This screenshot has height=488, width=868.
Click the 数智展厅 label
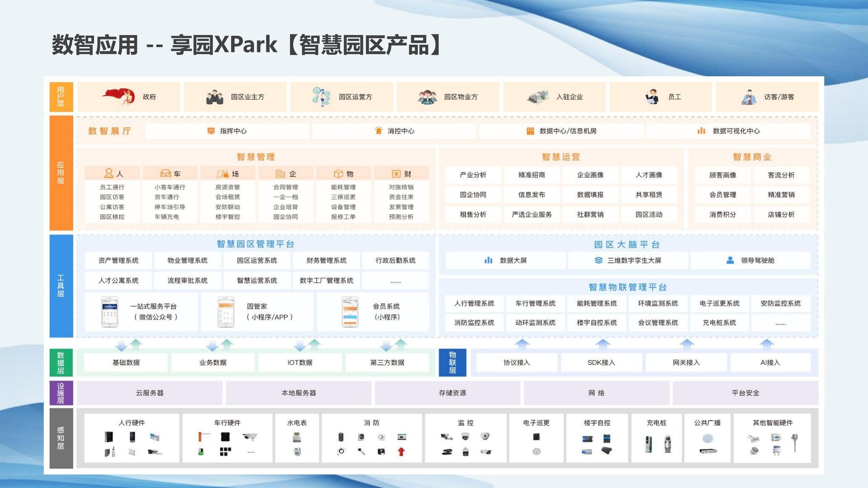[x=110, y=131]
